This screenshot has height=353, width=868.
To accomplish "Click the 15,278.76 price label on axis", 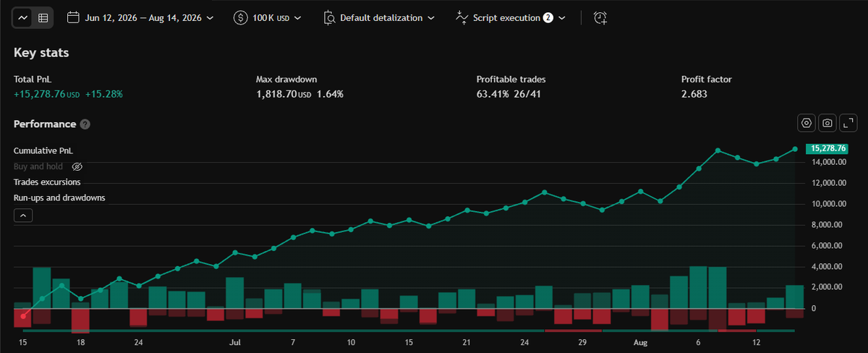I will coord(828,148).
